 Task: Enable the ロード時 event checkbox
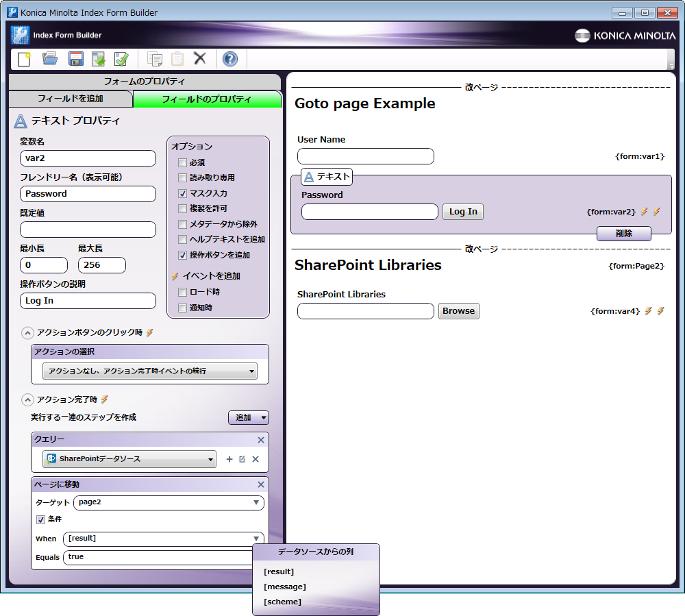click(183, 292)
